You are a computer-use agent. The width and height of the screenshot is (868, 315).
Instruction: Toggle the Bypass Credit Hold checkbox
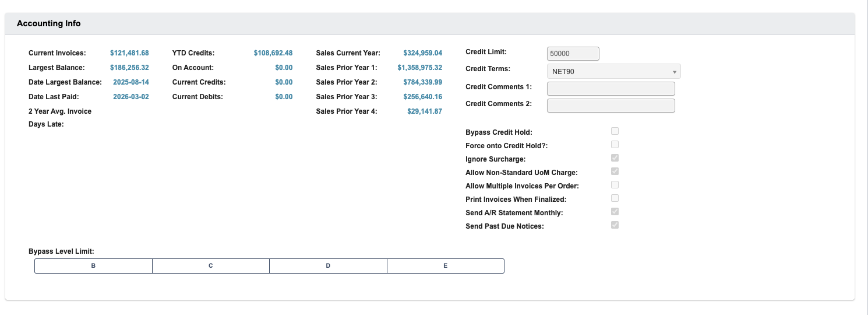pyautogui.click(x=615, y=131)
